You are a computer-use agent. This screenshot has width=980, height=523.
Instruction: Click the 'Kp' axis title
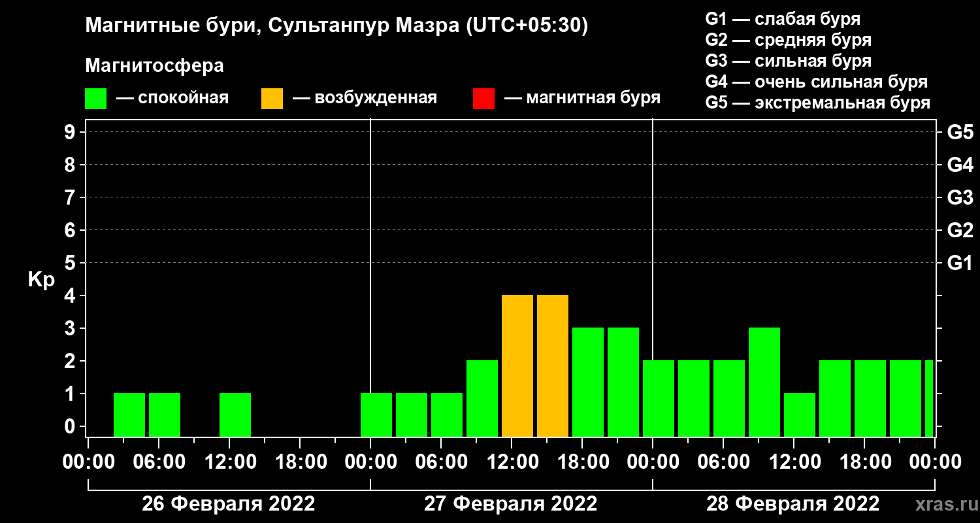[x=41, y=280]
